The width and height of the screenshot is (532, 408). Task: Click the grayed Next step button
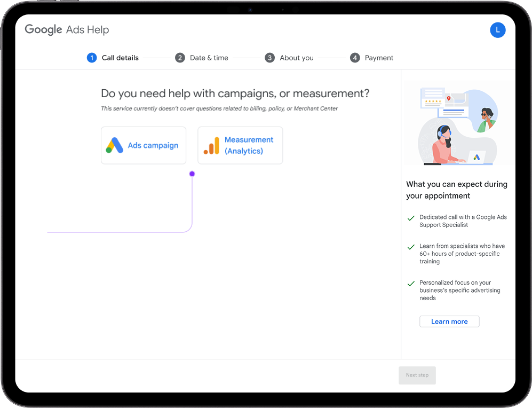point(417,375)
